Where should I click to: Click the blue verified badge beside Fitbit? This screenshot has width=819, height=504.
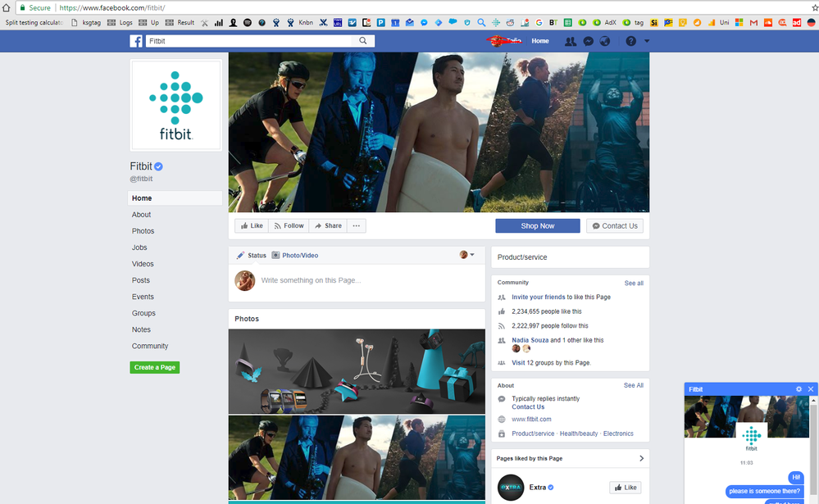coord(159,166)
